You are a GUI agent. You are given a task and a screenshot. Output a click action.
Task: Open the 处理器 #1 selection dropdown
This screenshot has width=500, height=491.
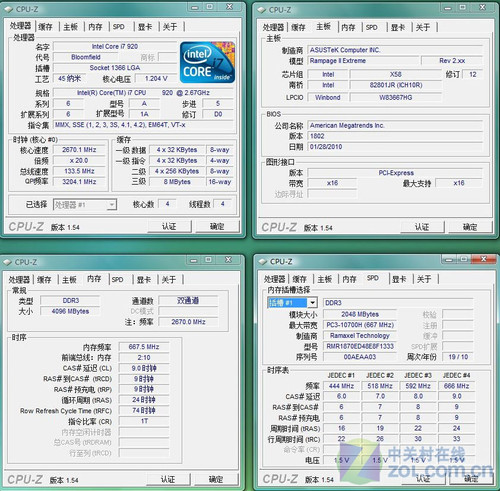click(85, 204)
